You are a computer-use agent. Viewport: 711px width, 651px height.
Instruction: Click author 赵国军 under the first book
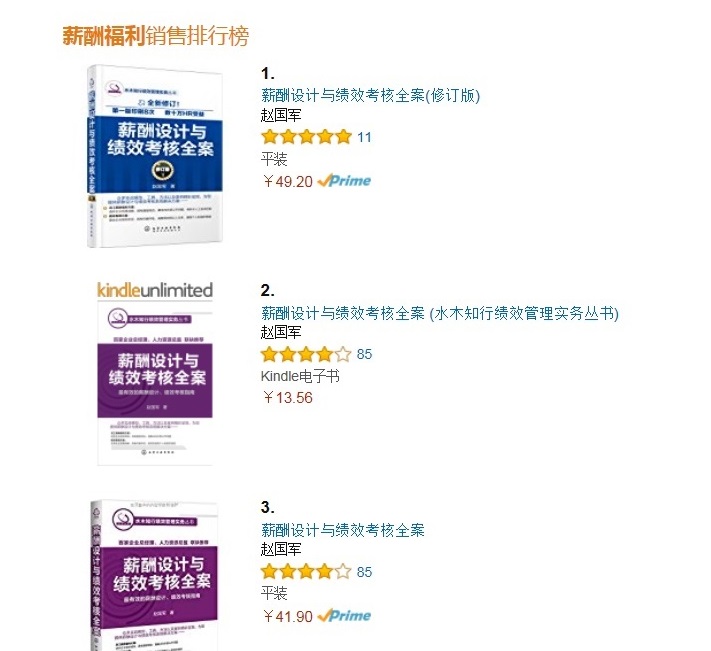click(x=281, y=115)
